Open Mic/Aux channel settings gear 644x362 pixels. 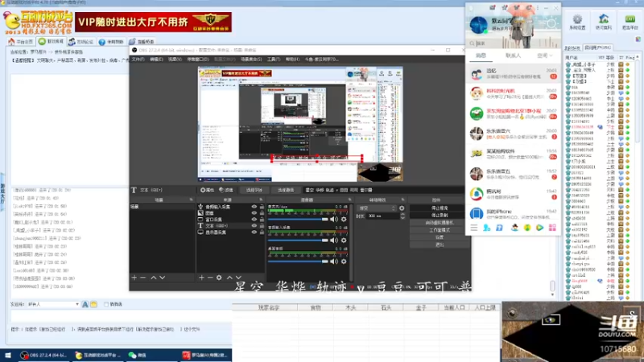click(344, 219)
